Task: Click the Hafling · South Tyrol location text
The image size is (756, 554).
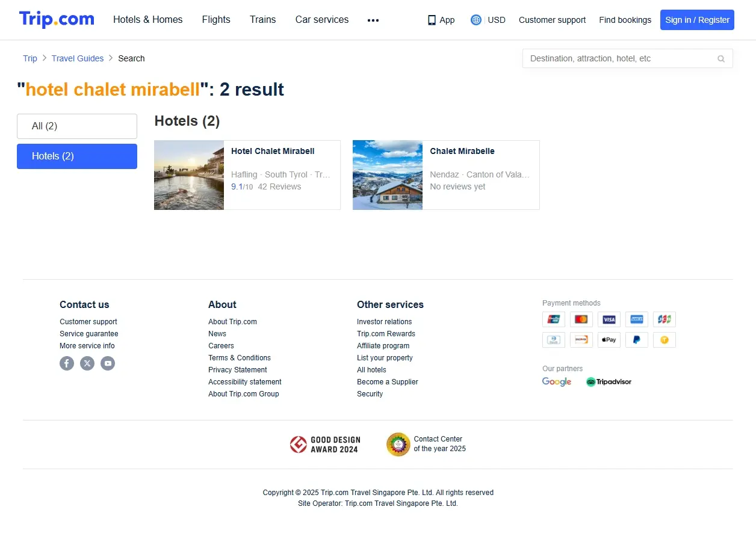Action: pos(280,174)
